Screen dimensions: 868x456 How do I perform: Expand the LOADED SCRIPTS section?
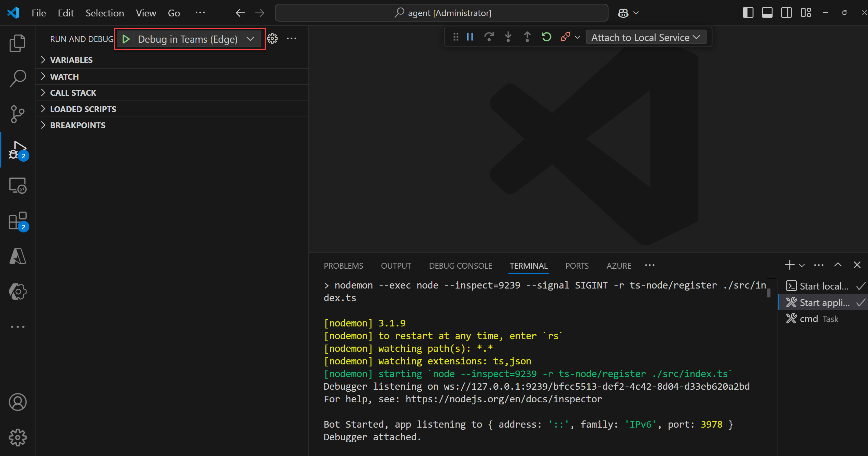click(x=172, y=109)
